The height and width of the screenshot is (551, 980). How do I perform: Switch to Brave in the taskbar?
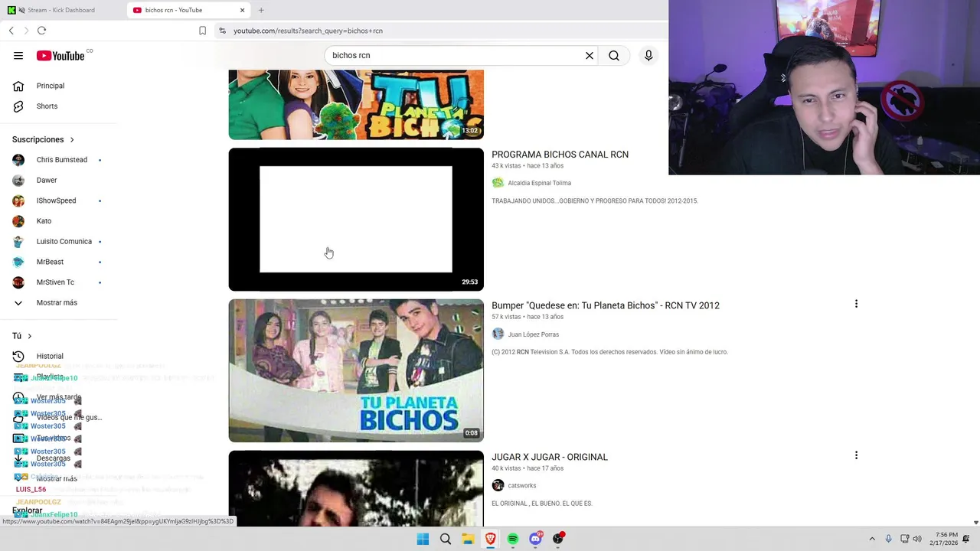pos(491,539)
